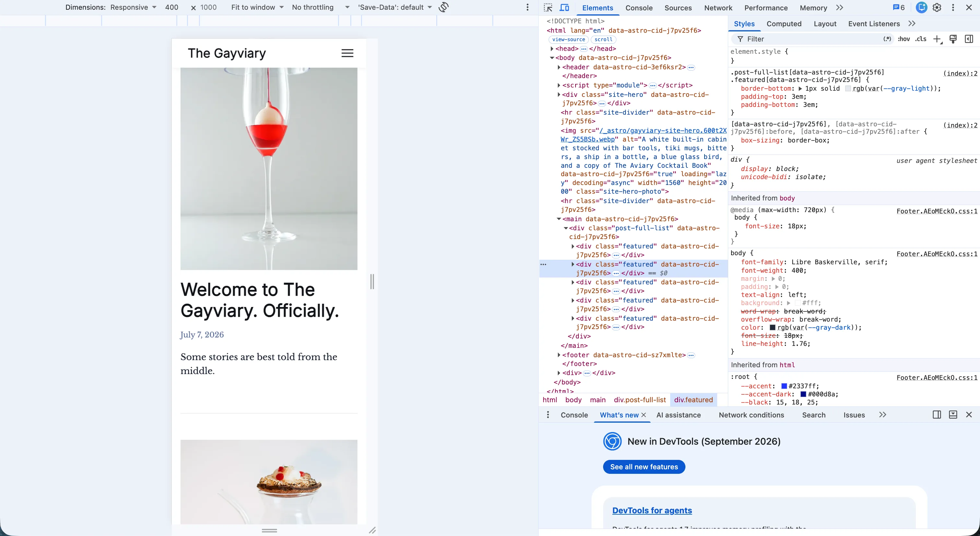
Task: Show more drawer tabs after Issues
Action: [x=882, y=415]
